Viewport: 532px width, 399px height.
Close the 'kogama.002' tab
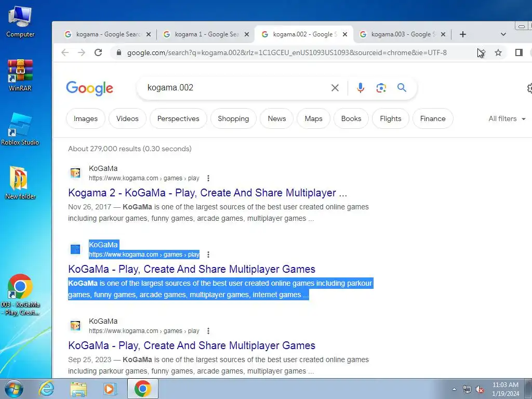(345, 34)
